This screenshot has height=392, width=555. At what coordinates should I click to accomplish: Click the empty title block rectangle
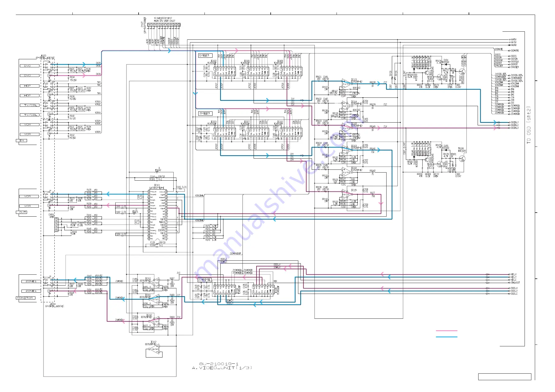(505, 377)
